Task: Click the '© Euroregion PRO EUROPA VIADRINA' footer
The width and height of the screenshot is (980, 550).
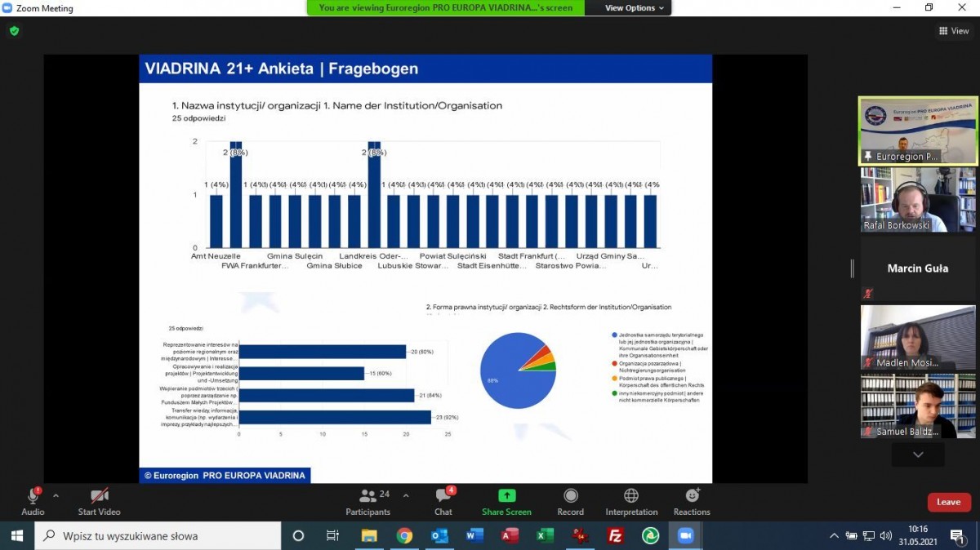Action: pos(225,475)
